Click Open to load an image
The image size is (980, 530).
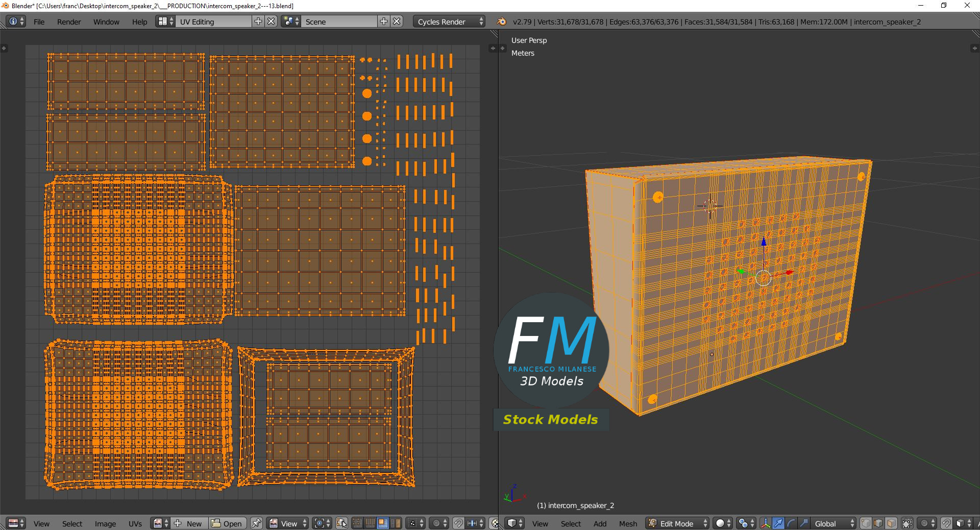227,523
